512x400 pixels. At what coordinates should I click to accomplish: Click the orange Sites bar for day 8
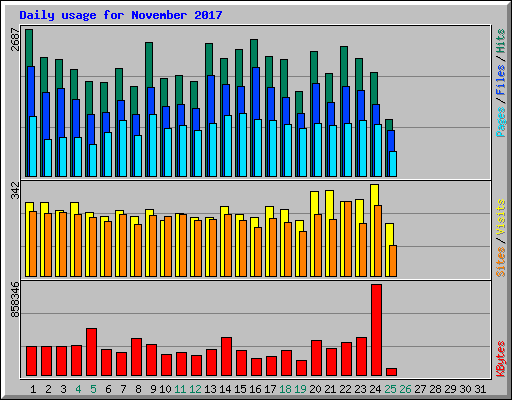click(x=138, y=250)
